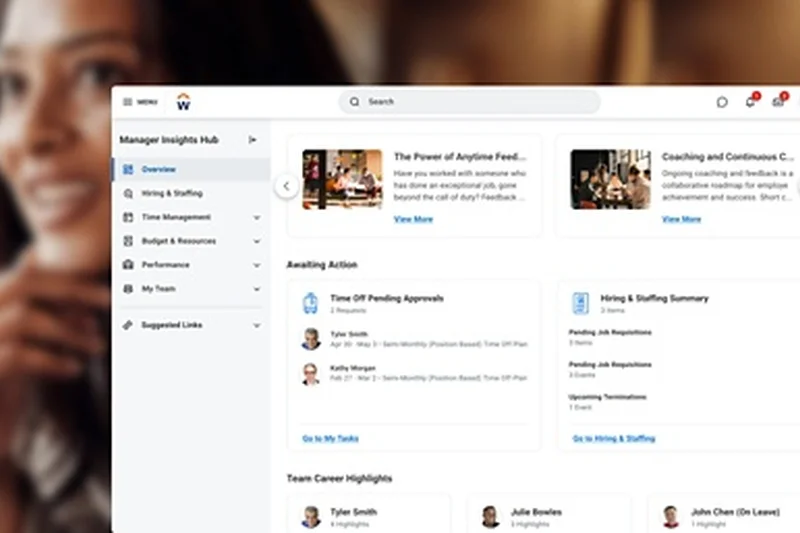Click the Budget & Resources icon
This screenshot has width=800, height=533.
[x=128, y=241]
